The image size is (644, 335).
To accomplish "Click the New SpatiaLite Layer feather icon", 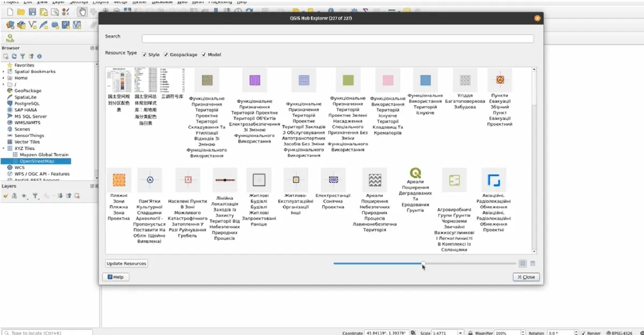I will pyautogui.click(x=43, y=25).
